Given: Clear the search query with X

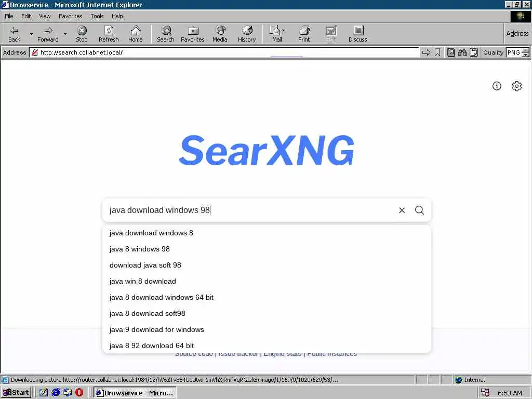Looking at the screenshot, I should pyautogui.click(x=402, y=210).
